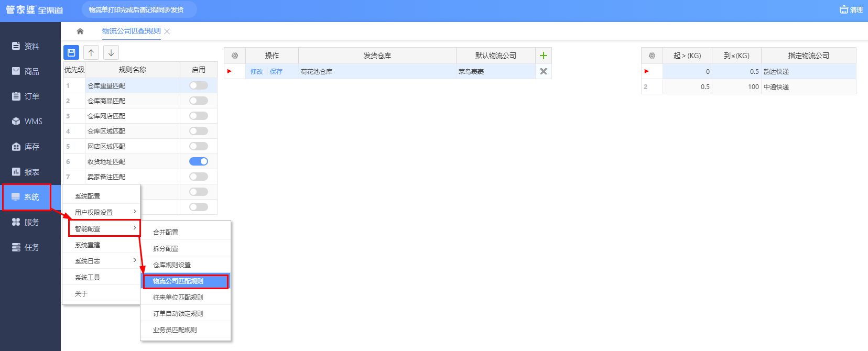Open 商品 in sidebar
This screenshot has width=868, height=351.
click(30, 71)
